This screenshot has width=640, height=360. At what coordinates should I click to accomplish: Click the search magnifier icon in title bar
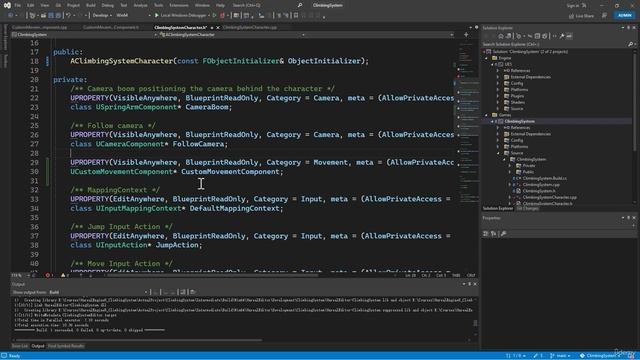(x=300, y=5)
